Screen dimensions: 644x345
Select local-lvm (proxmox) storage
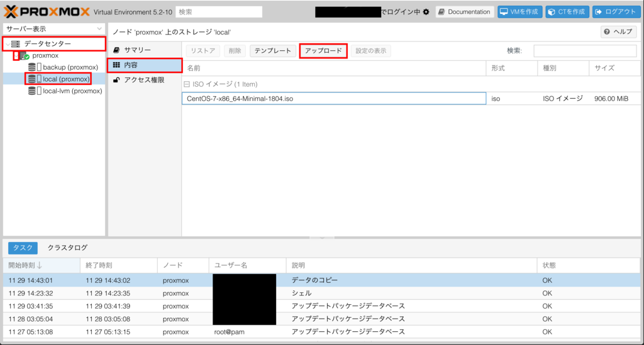click(72, 90)
